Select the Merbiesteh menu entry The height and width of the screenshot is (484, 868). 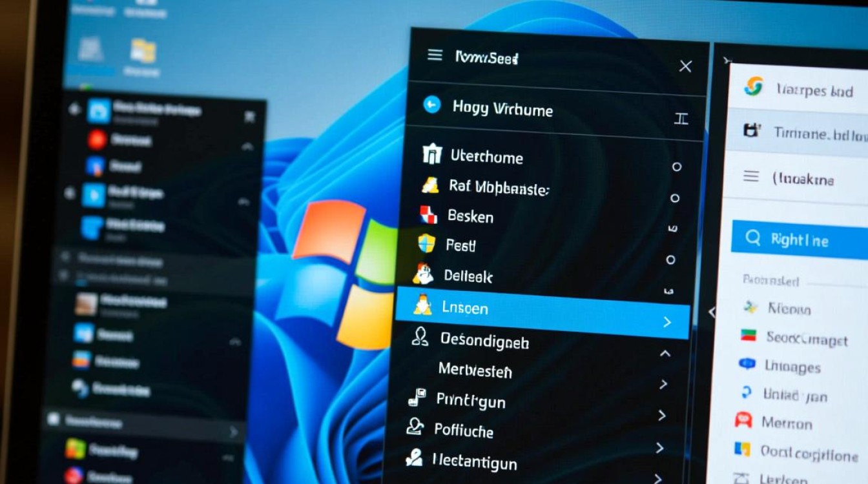coord(475,370)
